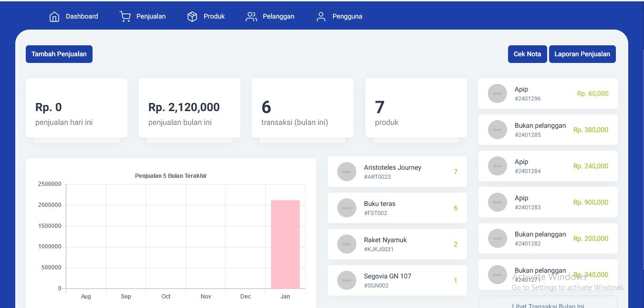Image resolution: width=644 pixels, height=308 pixels.
Task: Click the Produk package box icon
Action: click(x=192, y=16)
